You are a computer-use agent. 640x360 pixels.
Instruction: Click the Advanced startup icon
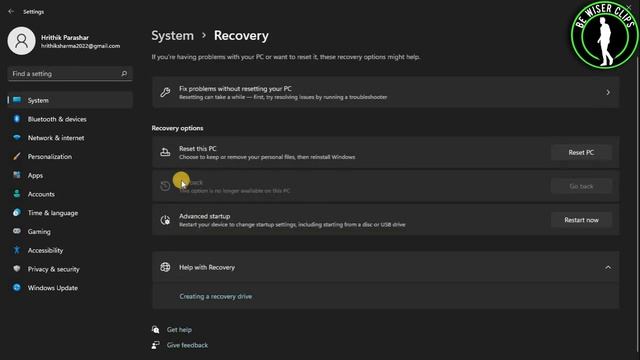pyautogui.click(x=165, y=220)
